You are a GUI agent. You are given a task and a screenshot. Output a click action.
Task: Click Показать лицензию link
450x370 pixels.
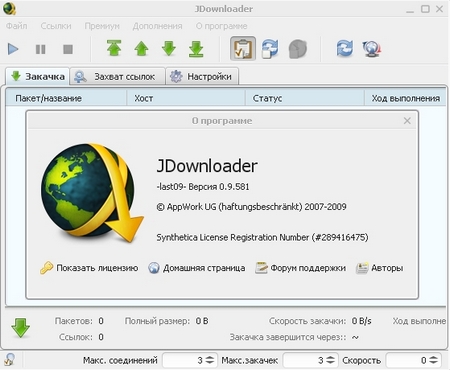tap(97, 268)
